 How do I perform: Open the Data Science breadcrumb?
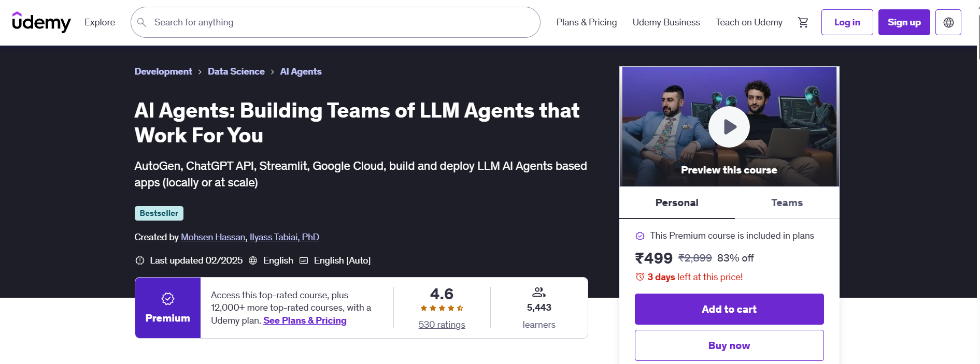[x=236, y=71]
